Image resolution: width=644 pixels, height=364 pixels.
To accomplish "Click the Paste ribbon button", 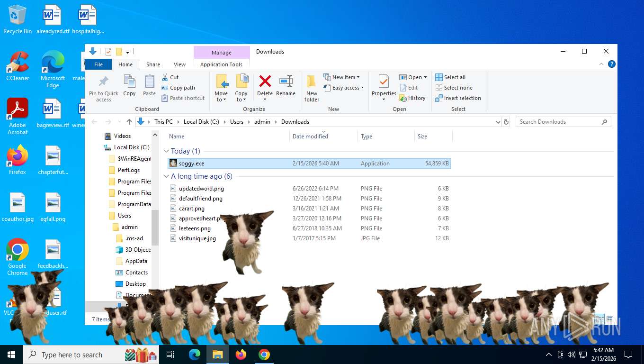I will (x=149, y=86).
